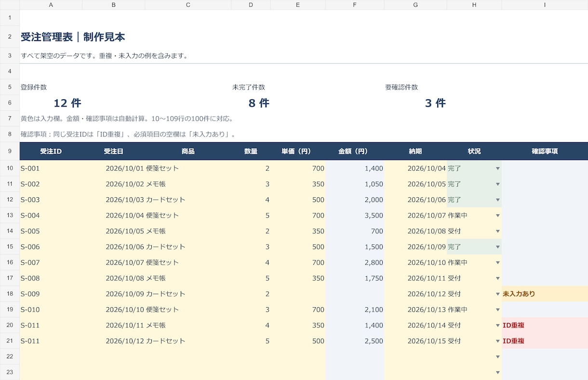The height and width of the screenshot is (380, 588).
Task: Select amount cell 1,750
Action: click(x=355, y=278)
